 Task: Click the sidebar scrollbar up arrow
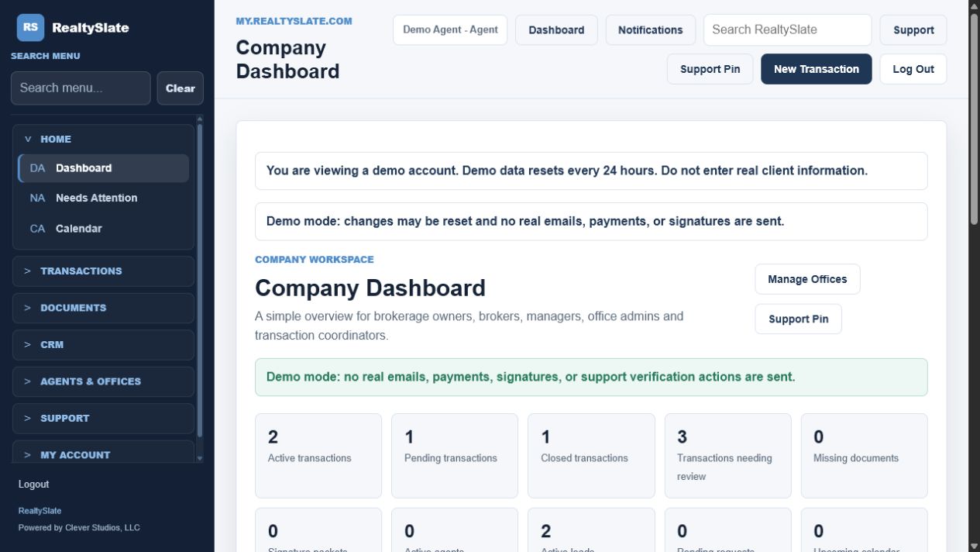[x=199, y=119]
